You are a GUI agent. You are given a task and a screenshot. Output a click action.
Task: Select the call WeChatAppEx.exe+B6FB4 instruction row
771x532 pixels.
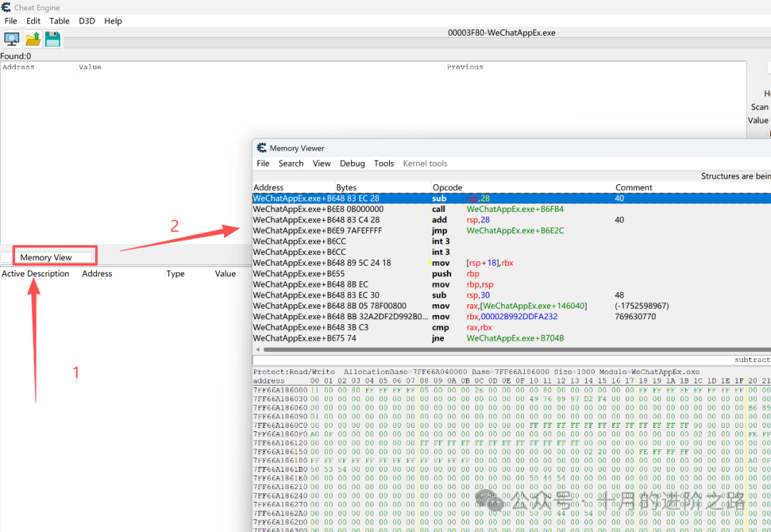[x=500, y=209]
